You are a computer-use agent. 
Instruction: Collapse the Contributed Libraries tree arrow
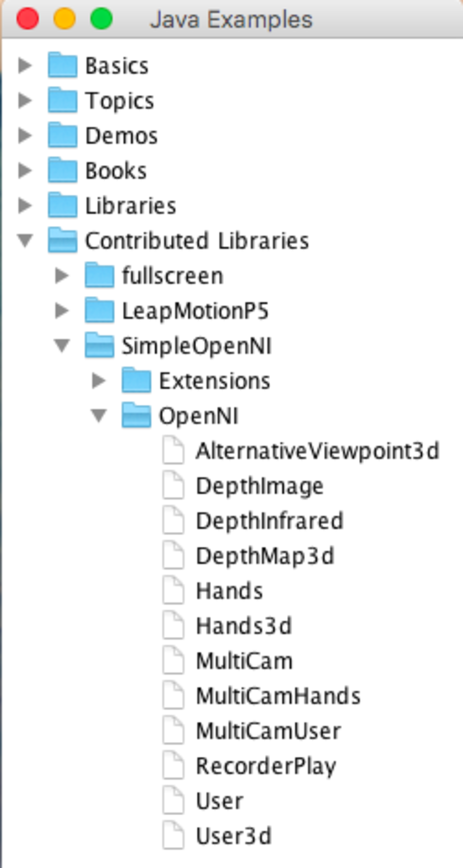tap(25, 241)
